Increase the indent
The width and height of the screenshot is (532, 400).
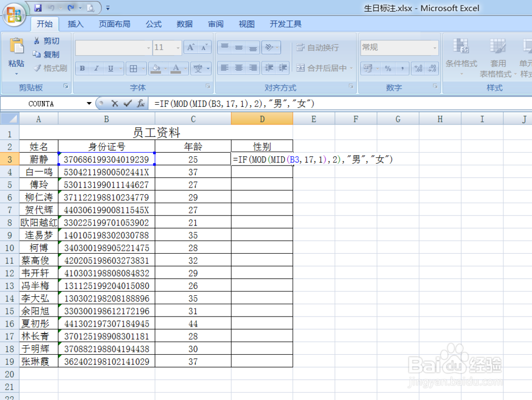click(282, 68)
